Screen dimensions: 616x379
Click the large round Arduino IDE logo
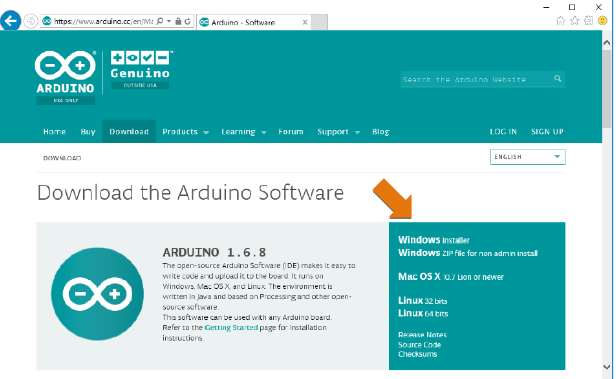pos(97,294)
